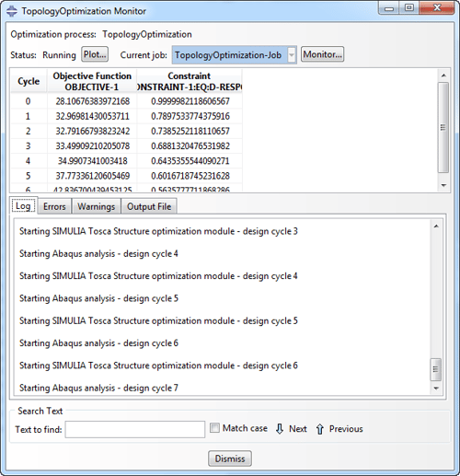
Task: Switch to the Errors tab
Action: click(x=54, y=206)
